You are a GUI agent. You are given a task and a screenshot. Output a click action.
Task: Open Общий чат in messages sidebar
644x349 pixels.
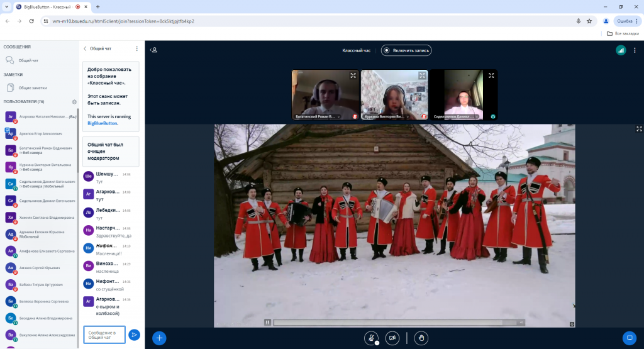[x=39, y=60]
